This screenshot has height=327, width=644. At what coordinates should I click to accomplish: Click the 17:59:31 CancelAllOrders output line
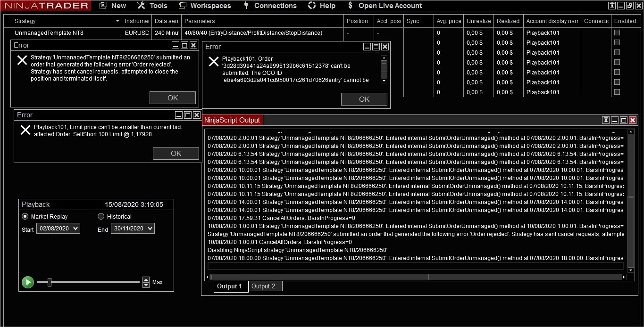coord(281,218)
